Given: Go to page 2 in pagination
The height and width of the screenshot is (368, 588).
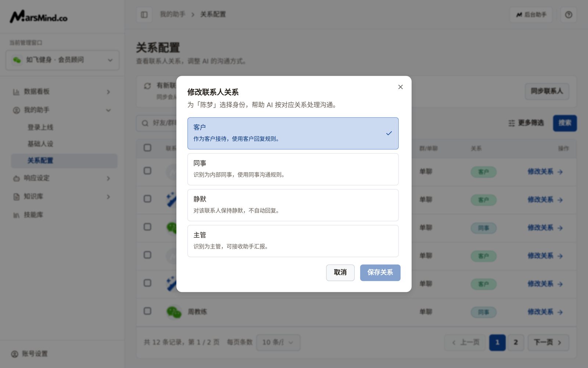Looking at the screenshot, I should pyautogui.click(x=516, y=343).
